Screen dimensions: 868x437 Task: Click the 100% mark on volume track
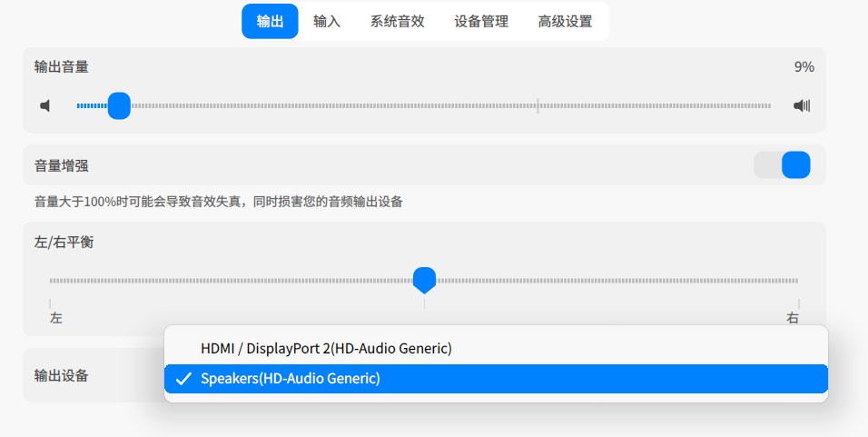[538, 106]
